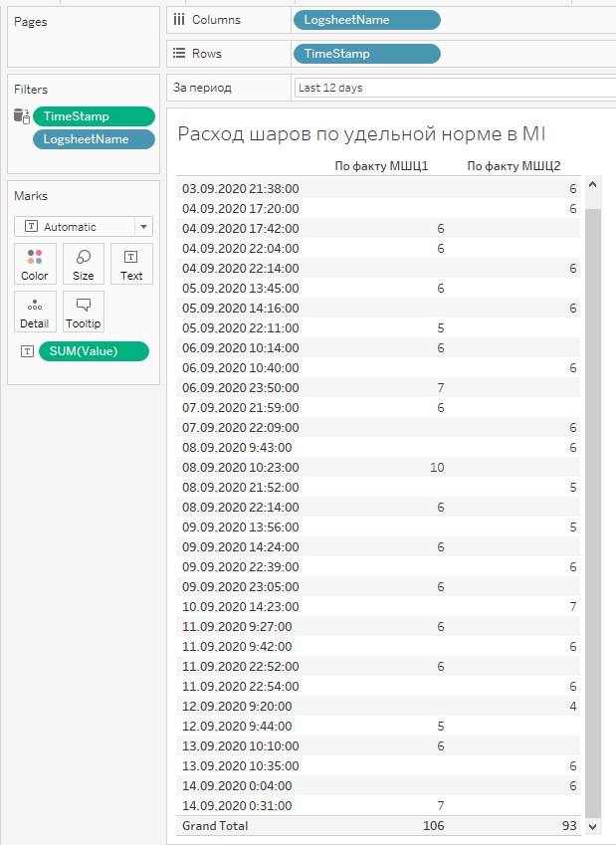Open the Last 12 days period dropdown

point(455,88)
